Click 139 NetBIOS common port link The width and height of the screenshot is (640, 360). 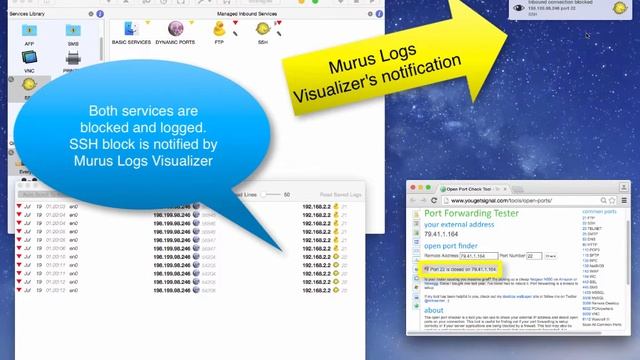593,266
